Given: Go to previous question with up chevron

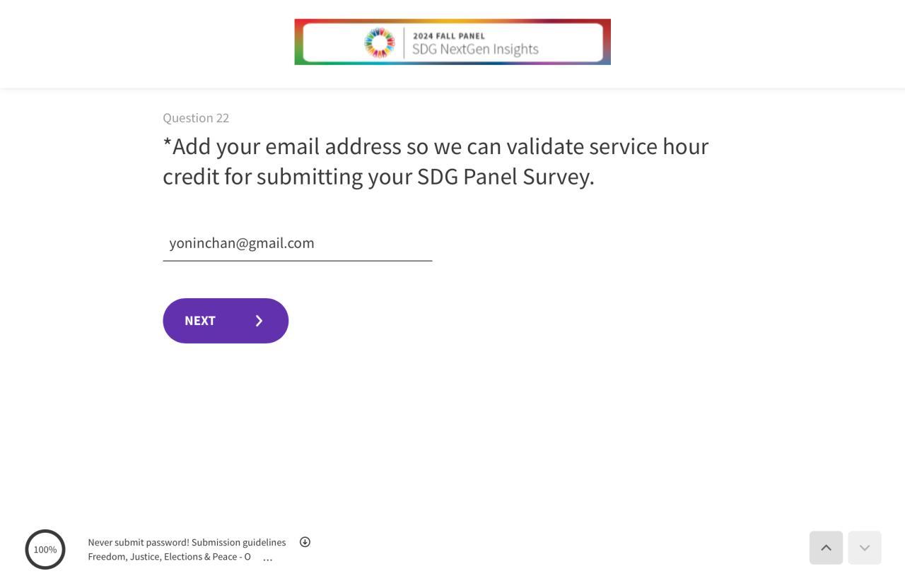Looking at the screenshot, I should tap(826, 548).
